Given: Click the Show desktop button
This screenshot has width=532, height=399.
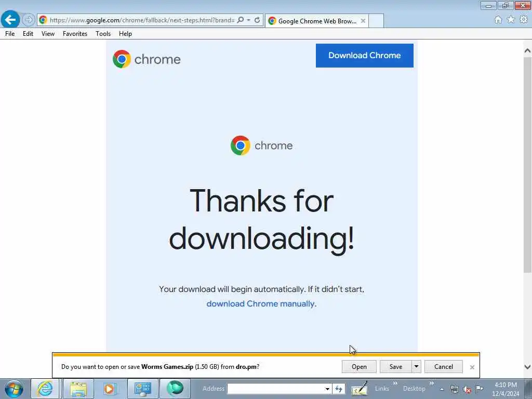Looking at the screenshot, I should click(x=528, y=389).
